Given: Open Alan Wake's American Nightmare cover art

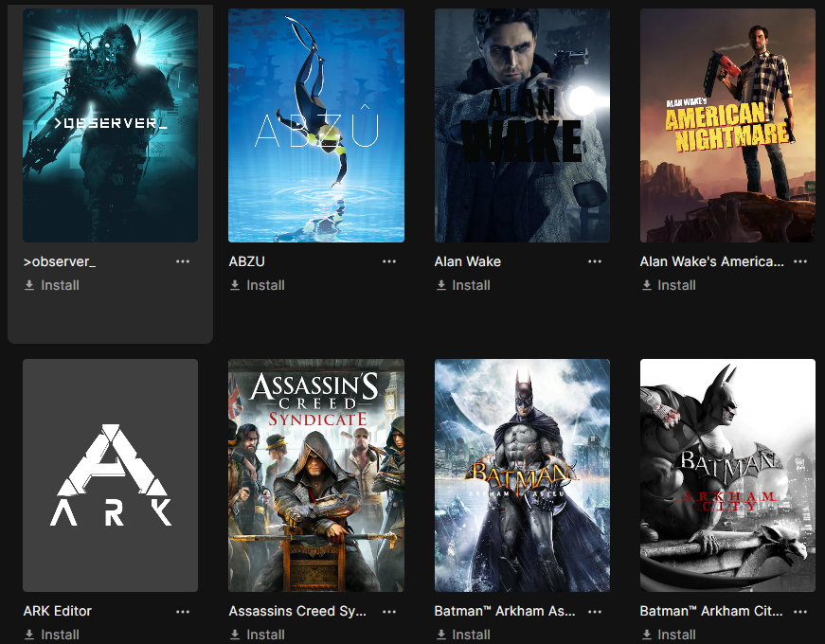Looking at the screenshot, I should pyautogui.click(x=727, y=125).
